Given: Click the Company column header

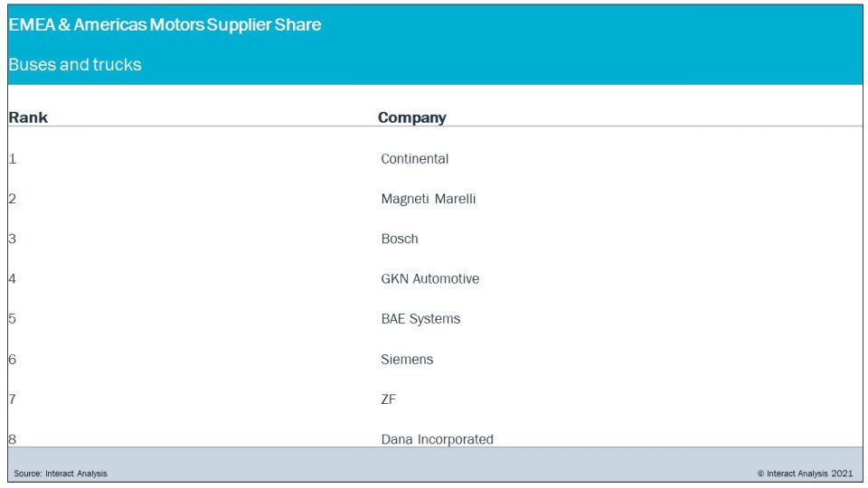Looking at the screenshot, I should [411, 117].
